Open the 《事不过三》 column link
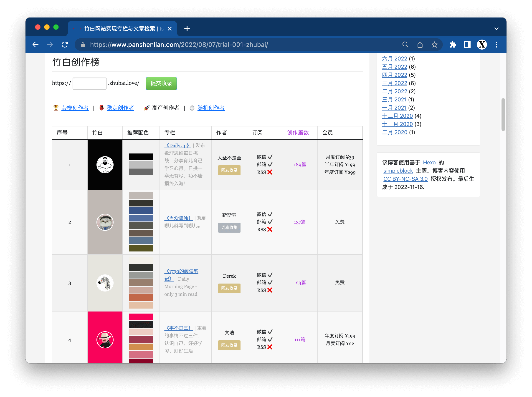 (179, 328)
